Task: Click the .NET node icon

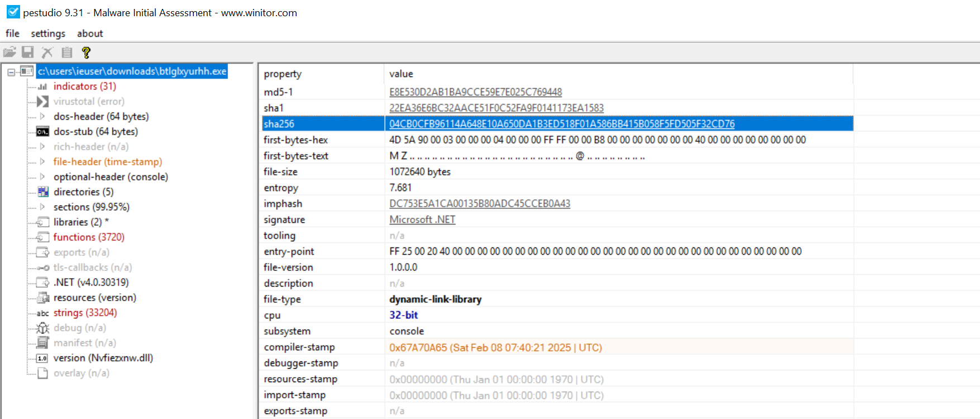Action: 43,283
